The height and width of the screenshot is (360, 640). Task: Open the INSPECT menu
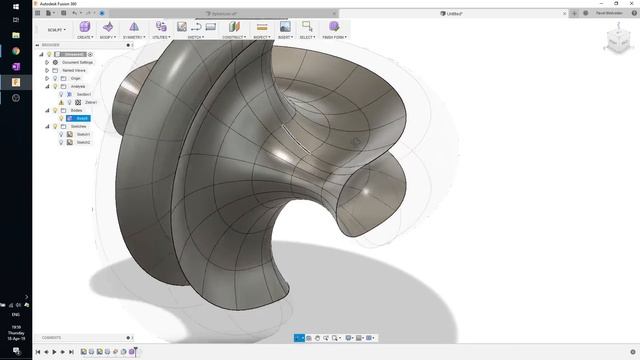[262, 37]
